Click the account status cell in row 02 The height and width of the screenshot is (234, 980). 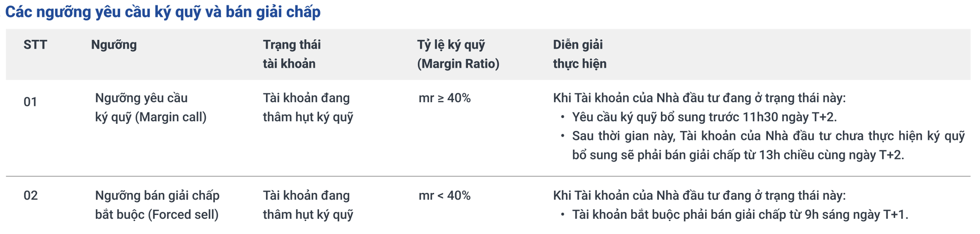308,205
